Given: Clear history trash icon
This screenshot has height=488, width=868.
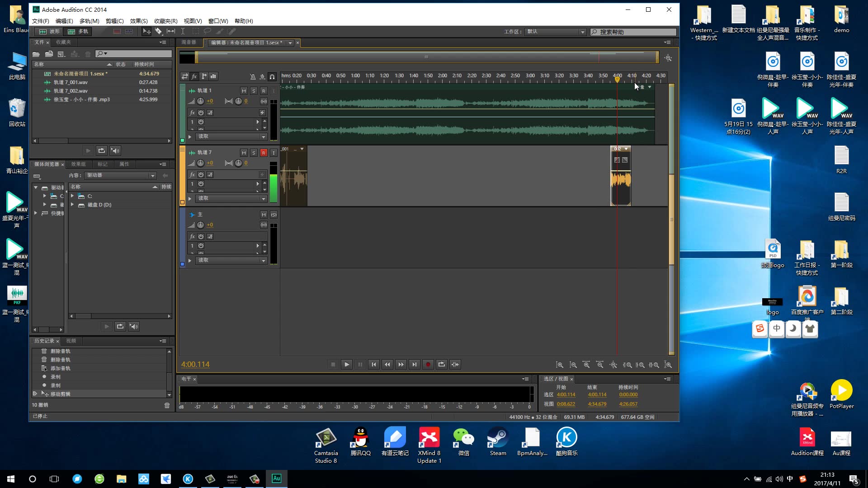Looking at the screenshot, I should click(x=167, y=405).
